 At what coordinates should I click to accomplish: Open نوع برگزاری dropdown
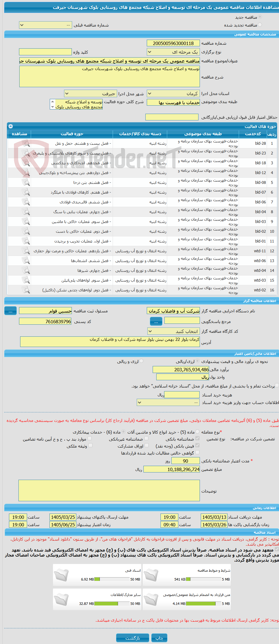click(x=173, y=52)
